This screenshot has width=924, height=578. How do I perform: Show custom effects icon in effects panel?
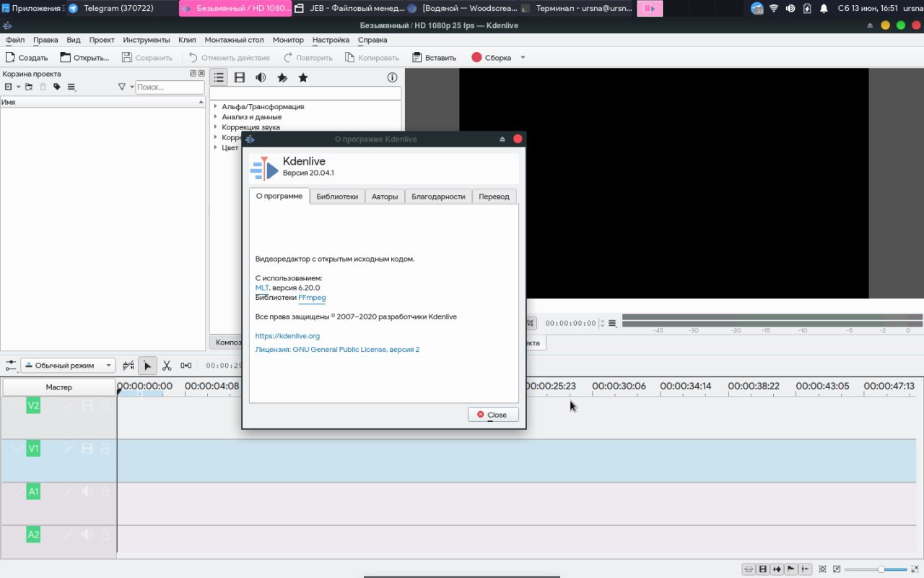(x=282, y=77)
